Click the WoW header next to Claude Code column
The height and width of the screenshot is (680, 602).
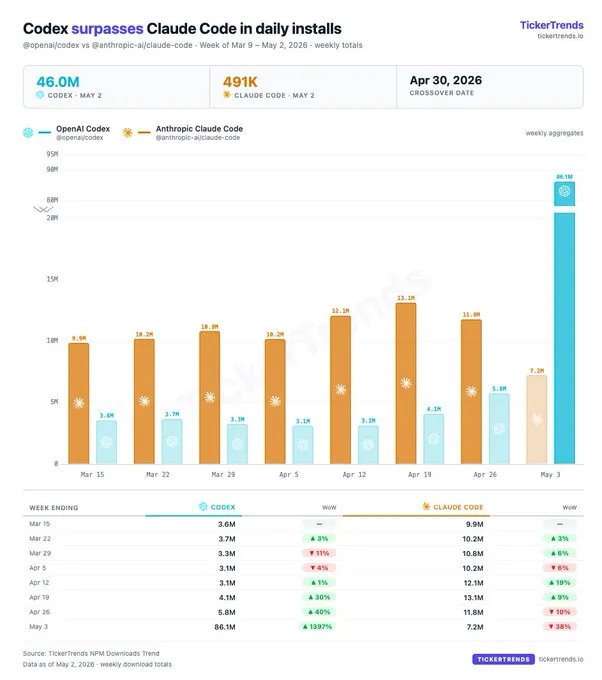(x=569, y=507)
